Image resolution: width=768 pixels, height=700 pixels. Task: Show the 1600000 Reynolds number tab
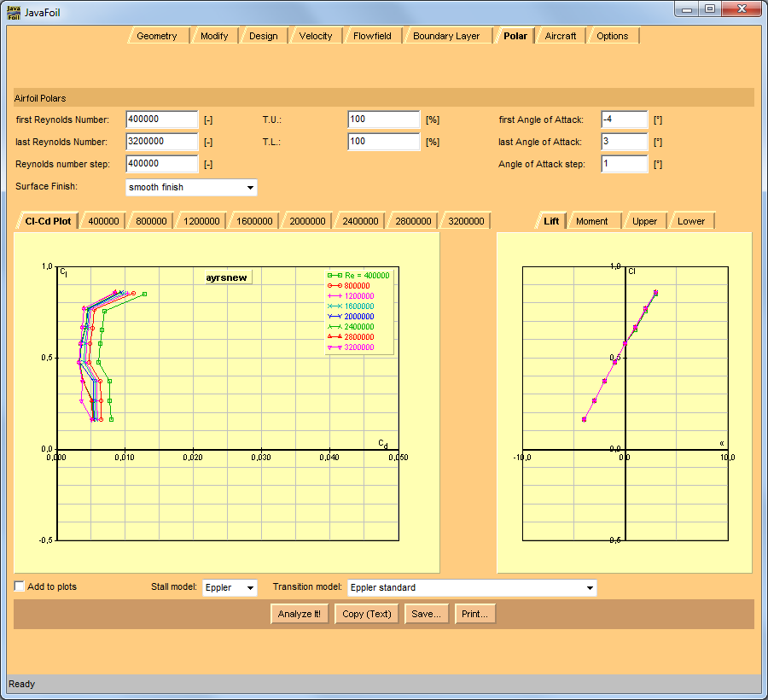pyautogui.click(x=254, y=221)
